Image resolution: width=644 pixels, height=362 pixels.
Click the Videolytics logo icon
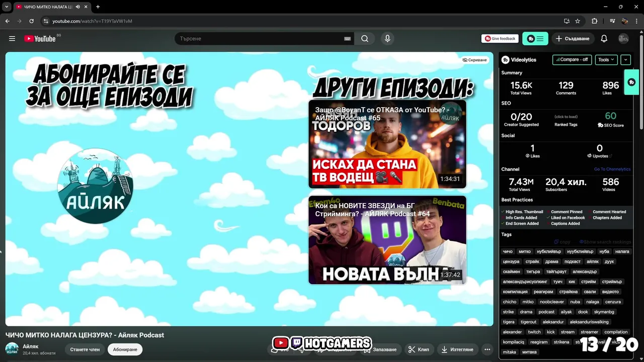pyautogui.click(x=506, y=60)
